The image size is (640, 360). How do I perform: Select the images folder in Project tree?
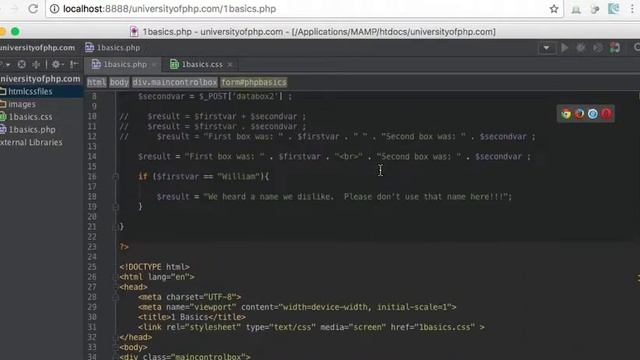(22, 104)
